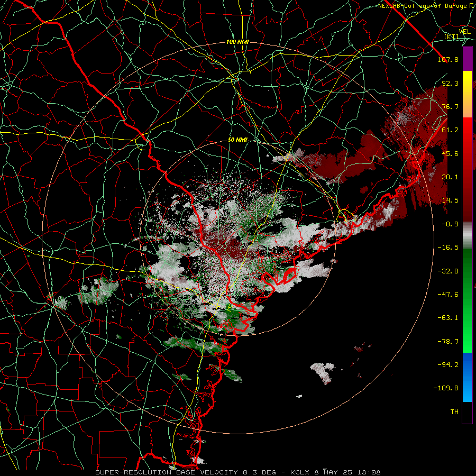Click the -94.2 value on velocity scale

pyautogui.click(x=448, y=365)
